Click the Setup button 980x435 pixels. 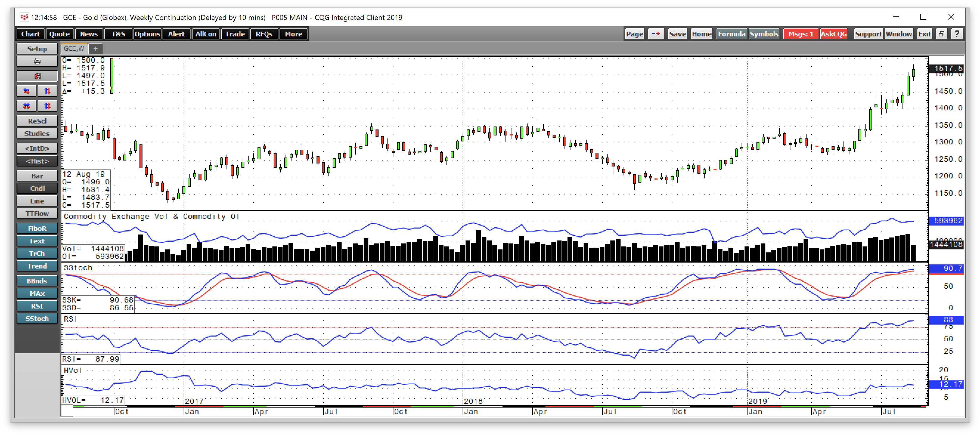(x=37, y=49)
